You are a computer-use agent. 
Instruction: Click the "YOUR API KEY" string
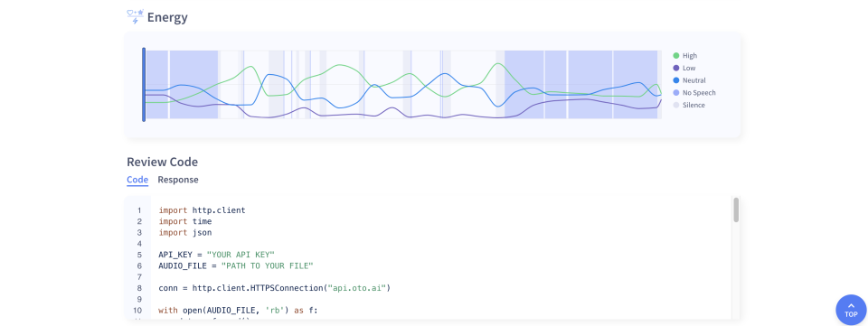click(x=241, y=255)
